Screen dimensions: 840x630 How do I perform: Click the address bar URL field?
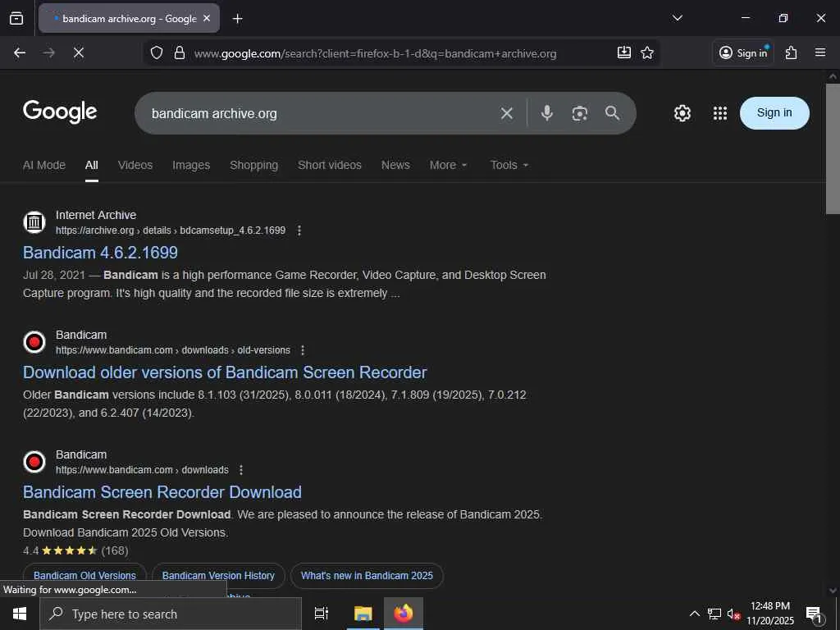tap(375, 53)
